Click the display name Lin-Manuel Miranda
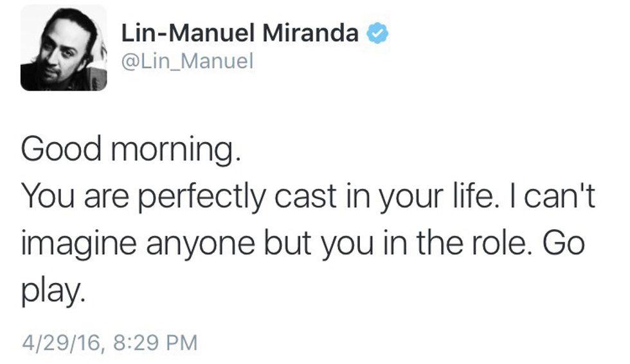The height and width of the screenshot is (364, 630). [x=240, y=33]
